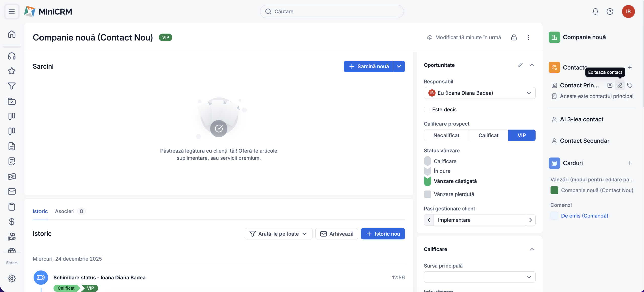Switch to the Asocieri tab
The width and height of the screenshot is (644, 292).
65,211
